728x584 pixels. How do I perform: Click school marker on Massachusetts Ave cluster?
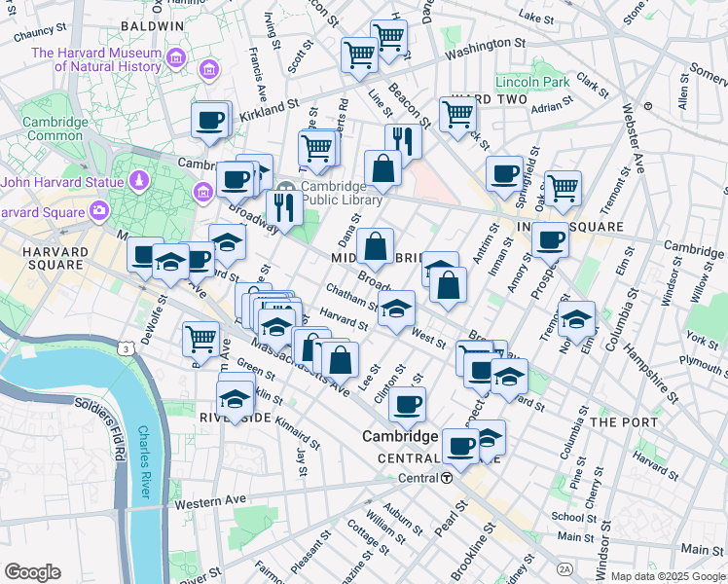point(276,331)
